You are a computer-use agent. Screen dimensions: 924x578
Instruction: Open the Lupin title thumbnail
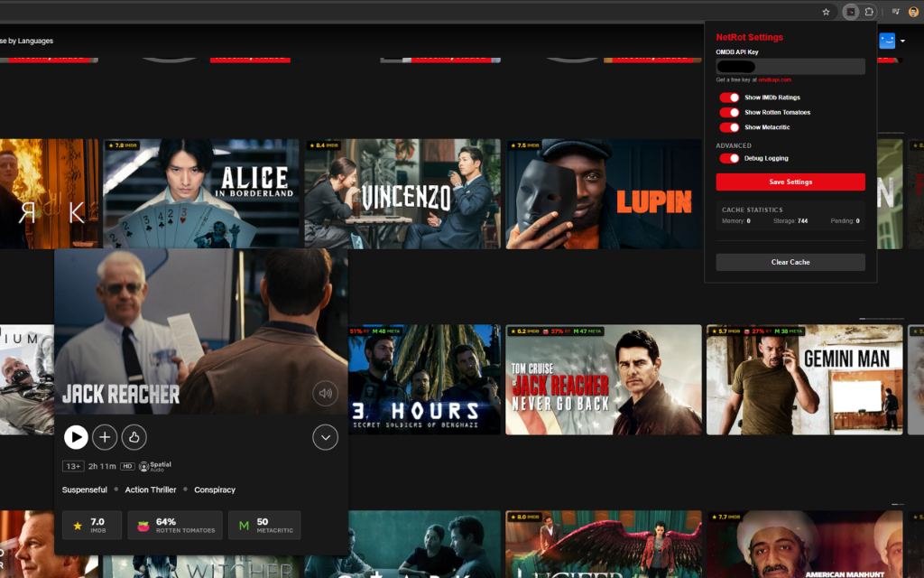click(603, 193)
